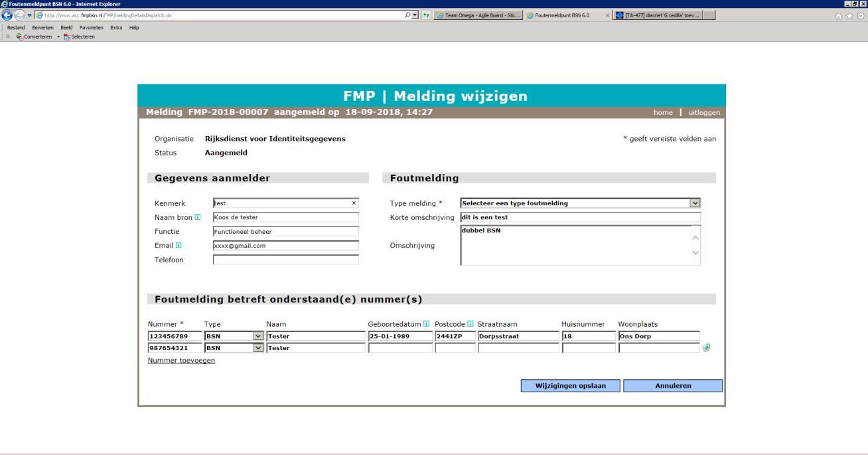Open the Favorites star icon
This screenshot has height=455, width=868.
(x=851, y=15)
